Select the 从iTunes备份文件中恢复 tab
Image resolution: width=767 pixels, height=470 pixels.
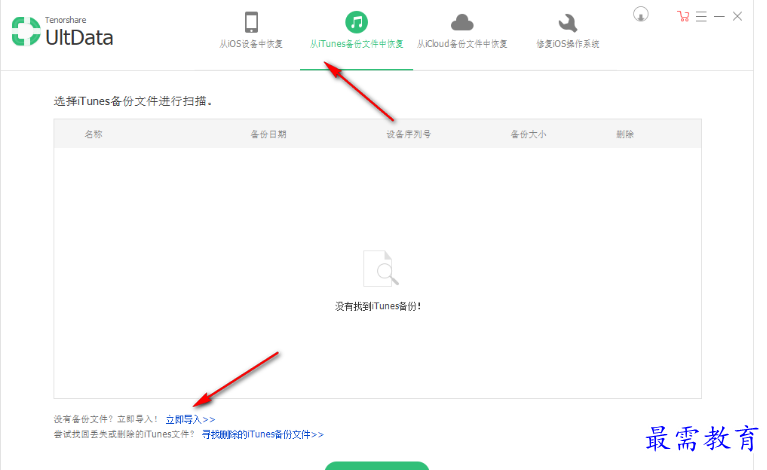pos(357,44)
